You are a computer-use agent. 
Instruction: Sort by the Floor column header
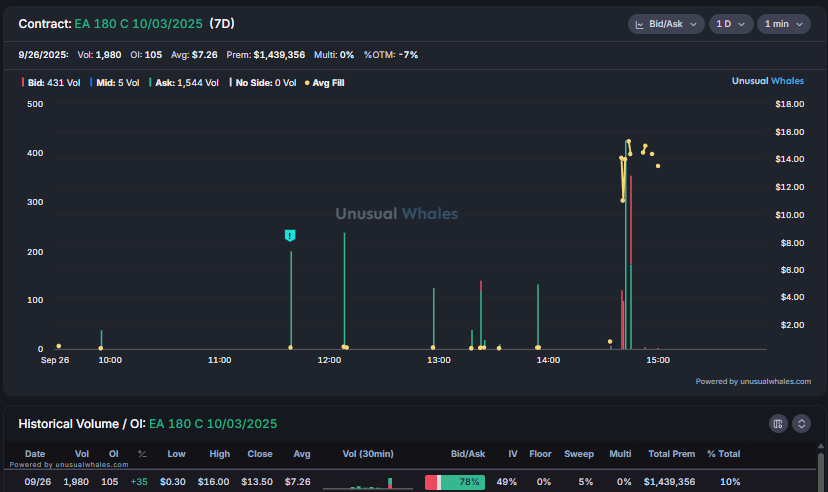click(540, 454)
